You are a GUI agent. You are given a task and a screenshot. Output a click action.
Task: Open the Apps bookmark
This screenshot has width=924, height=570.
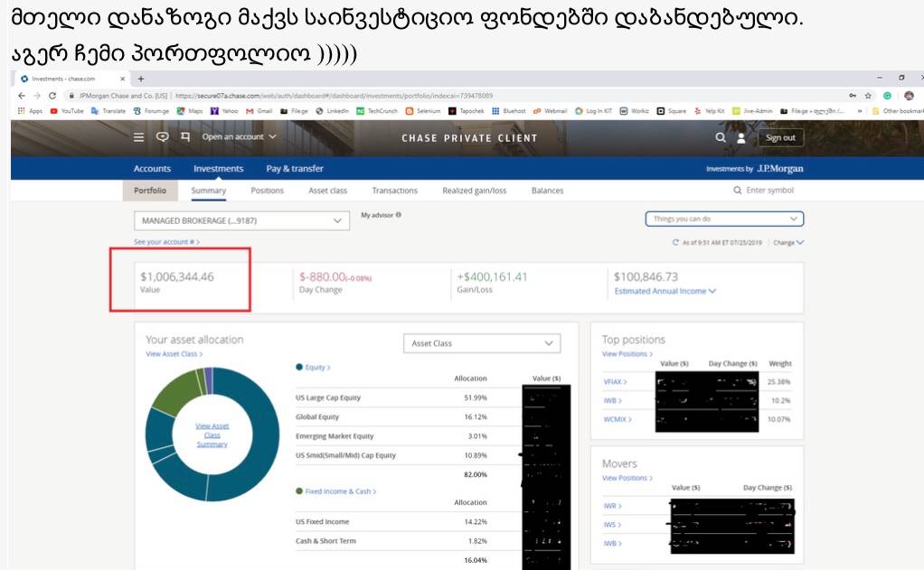point(30,111)
